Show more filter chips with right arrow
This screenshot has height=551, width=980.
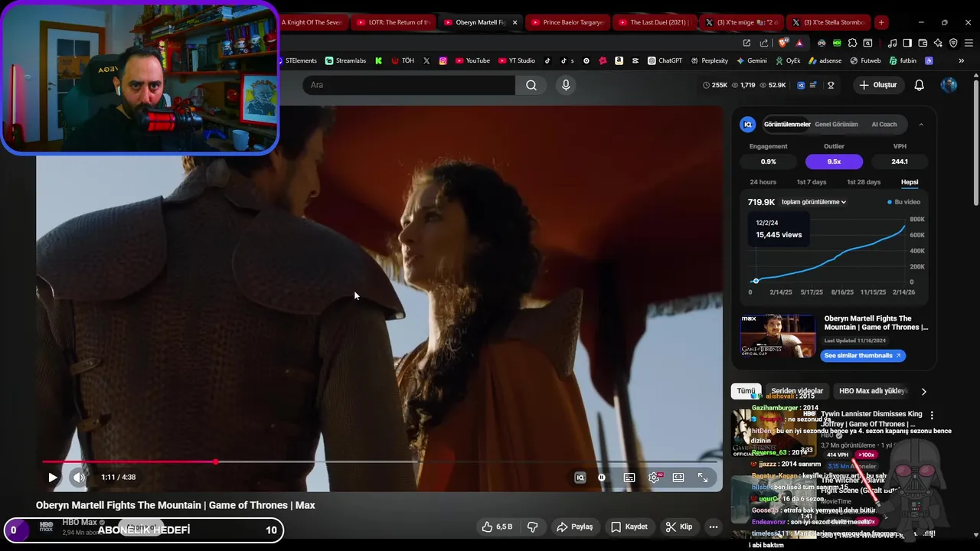[x=923, y=391]
